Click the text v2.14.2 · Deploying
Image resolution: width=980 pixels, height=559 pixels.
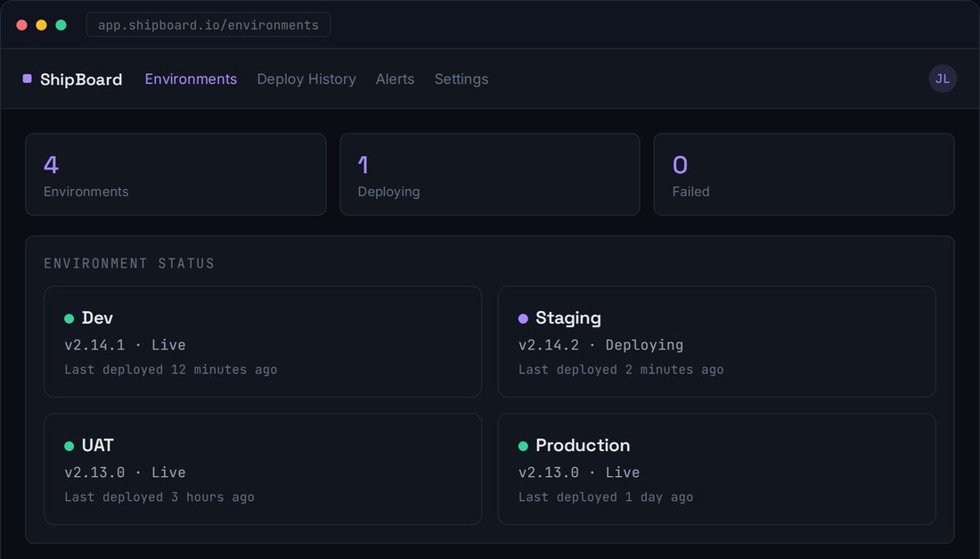click(x=600, y=344)
